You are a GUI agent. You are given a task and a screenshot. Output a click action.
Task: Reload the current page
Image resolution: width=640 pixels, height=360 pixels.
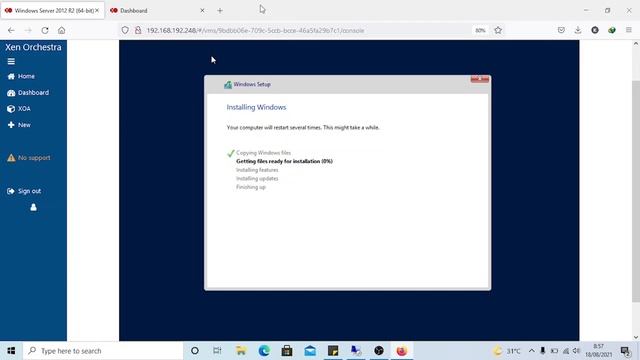point(45,30)
